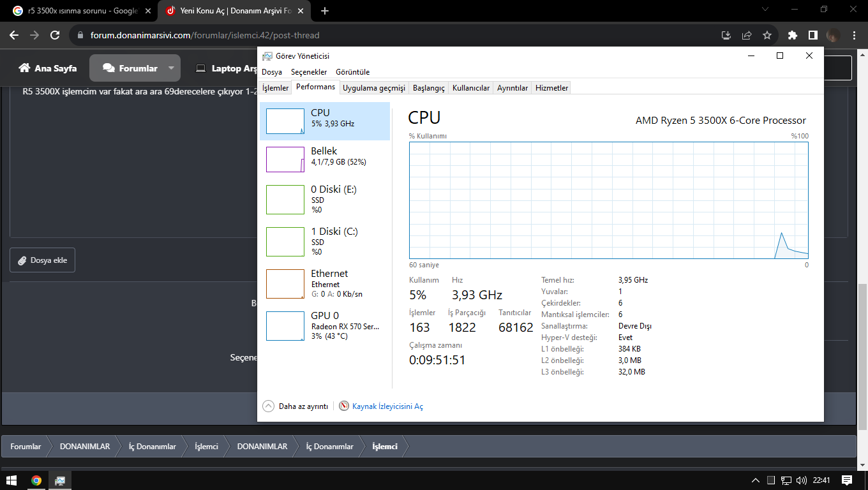868x490 pixels.
Task: Click the Dosya ekle attachment button
Action: pos(42,260)
